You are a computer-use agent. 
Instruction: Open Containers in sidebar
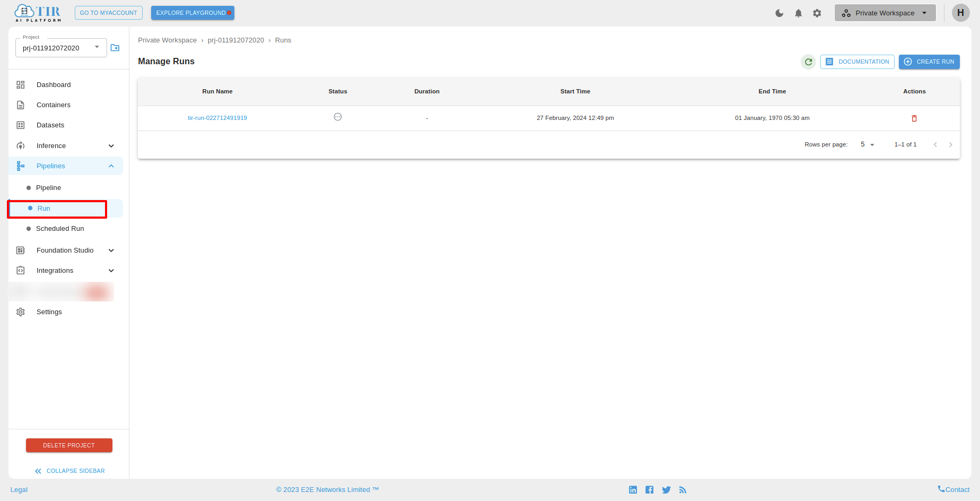click(x=54, y=105)
